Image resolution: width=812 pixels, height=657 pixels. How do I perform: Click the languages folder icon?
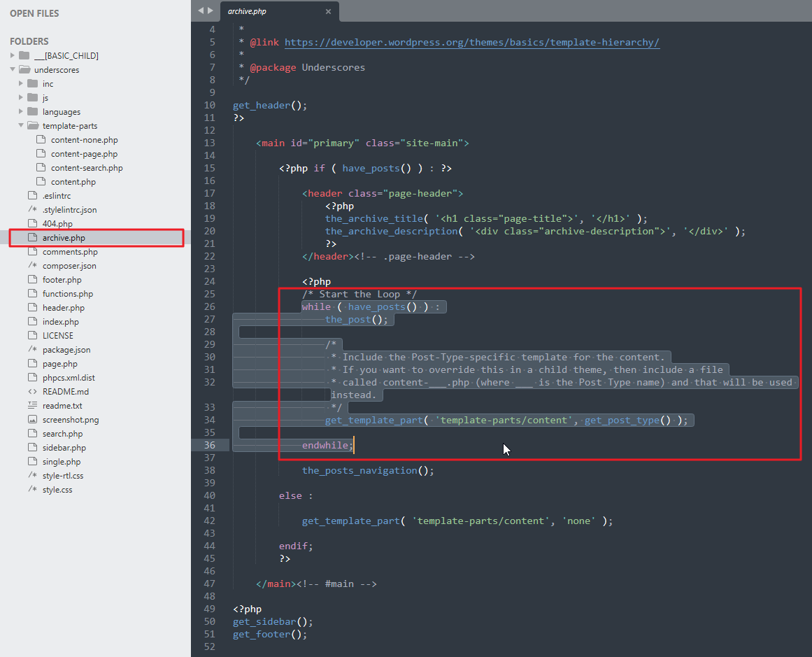33,111
